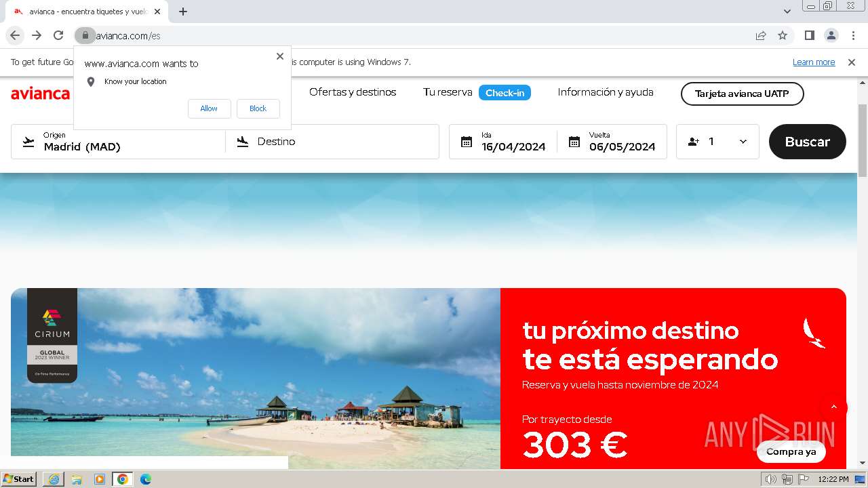Click the Tarjeta avianca UATP button
868x488 pixels.
pyautogui.click(x=742, y=94)
